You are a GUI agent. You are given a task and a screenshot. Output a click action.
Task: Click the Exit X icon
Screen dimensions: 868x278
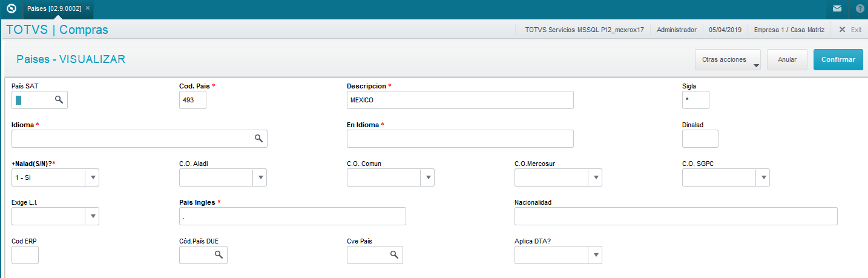[x=842, y=29]
